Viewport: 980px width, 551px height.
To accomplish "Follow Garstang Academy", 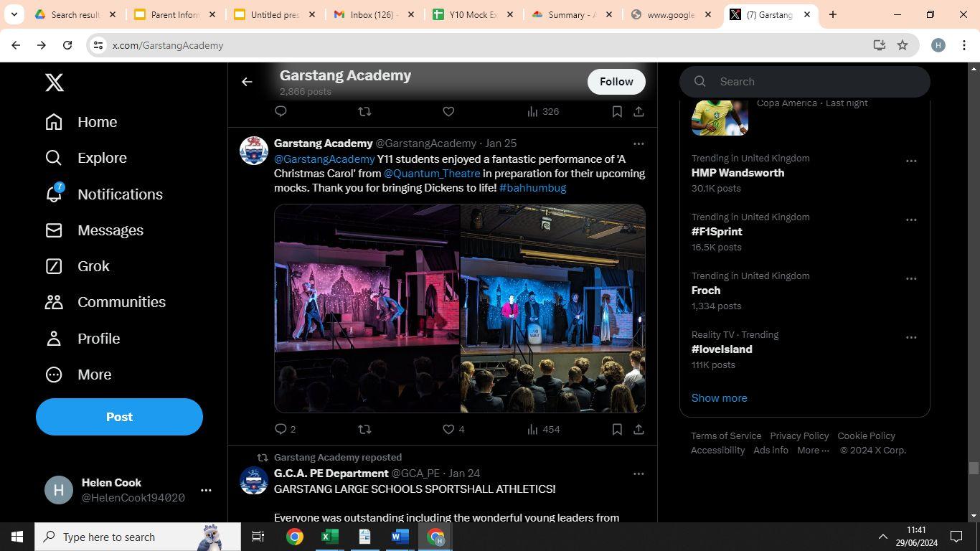I will pyautogui.click(x=616, y=82).
